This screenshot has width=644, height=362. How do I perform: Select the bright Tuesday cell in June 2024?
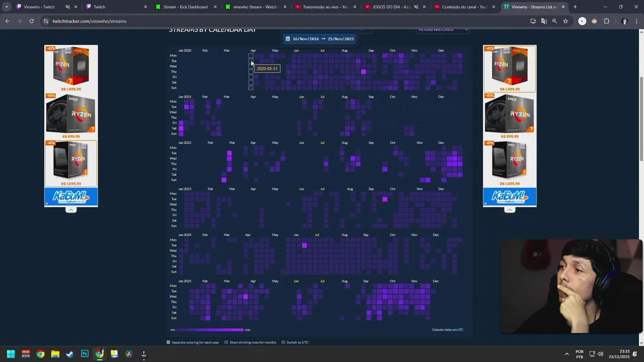click(304, 245)
